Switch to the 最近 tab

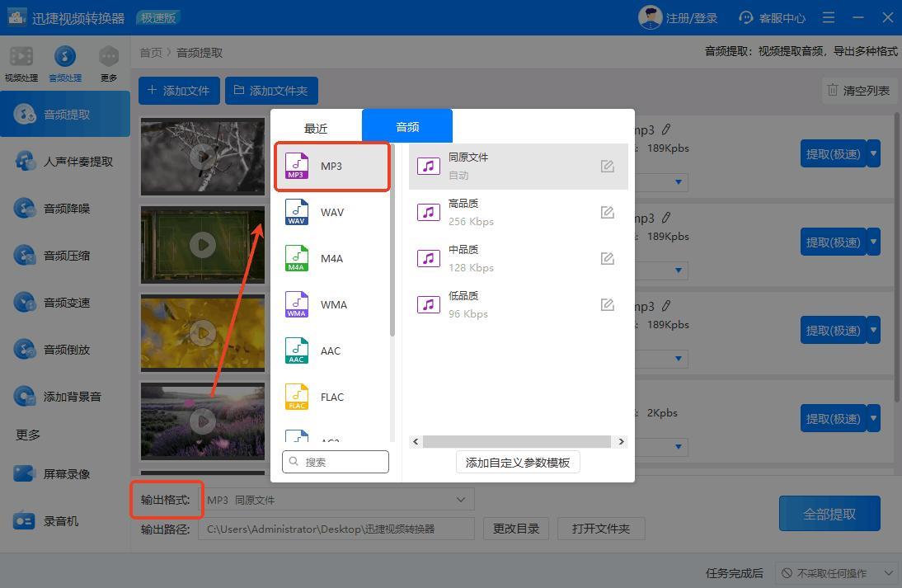316,128
